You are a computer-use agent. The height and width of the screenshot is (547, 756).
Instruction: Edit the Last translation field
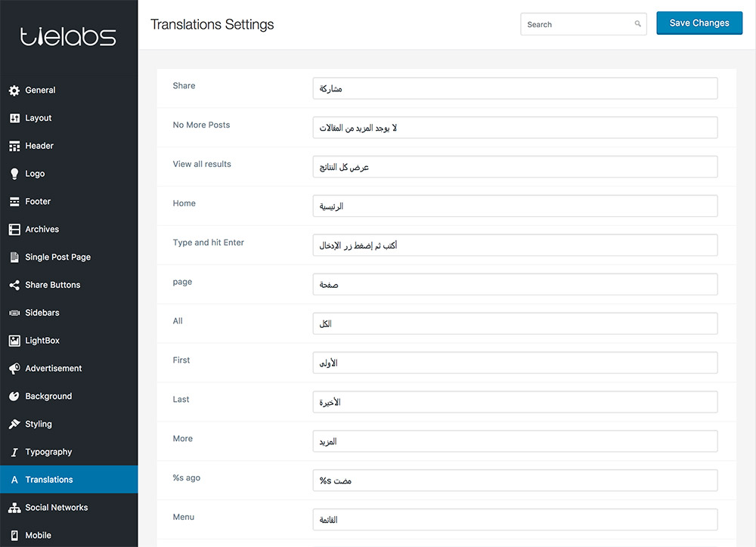click(x=515, y=402)
